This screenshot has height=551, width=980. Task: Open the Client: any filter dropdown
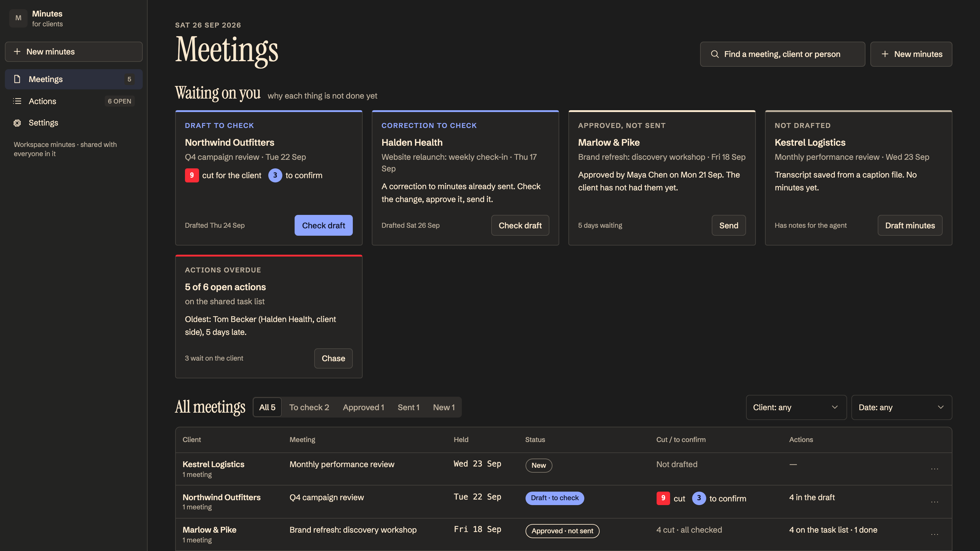pyautogui.click(x=796, y=407)
